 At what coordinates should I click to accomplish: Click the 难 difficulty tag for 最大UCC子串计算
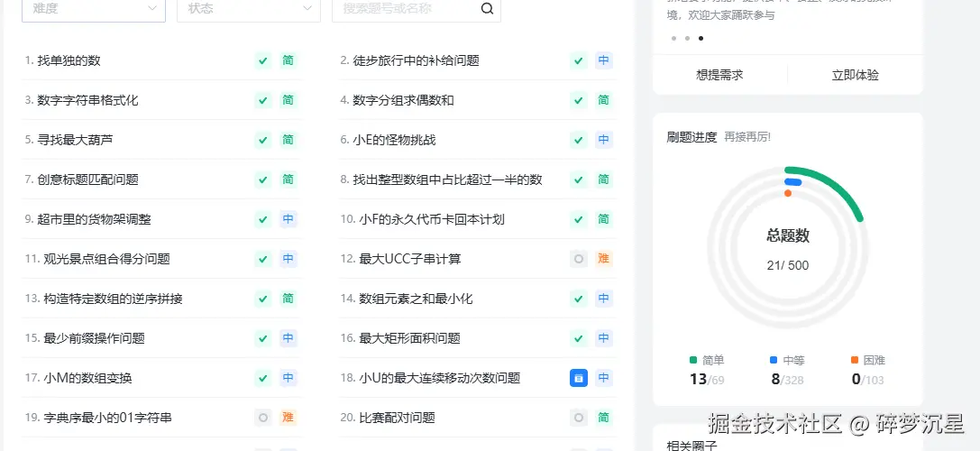click(x=604, y=259)
